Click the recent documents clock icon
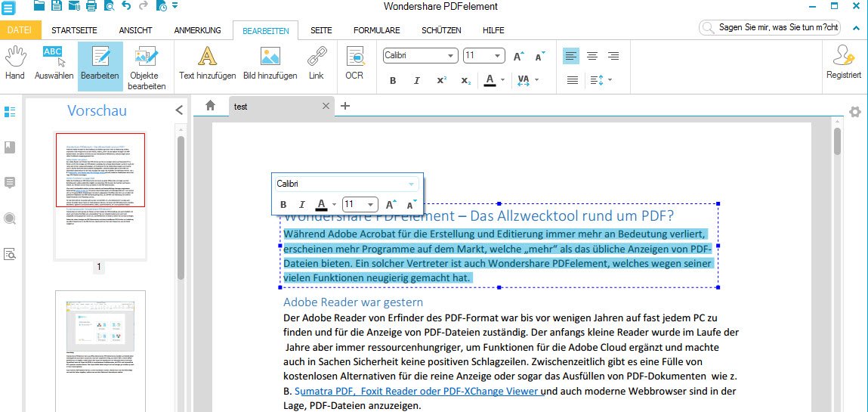Screen dimensions: 868x412 162,6
